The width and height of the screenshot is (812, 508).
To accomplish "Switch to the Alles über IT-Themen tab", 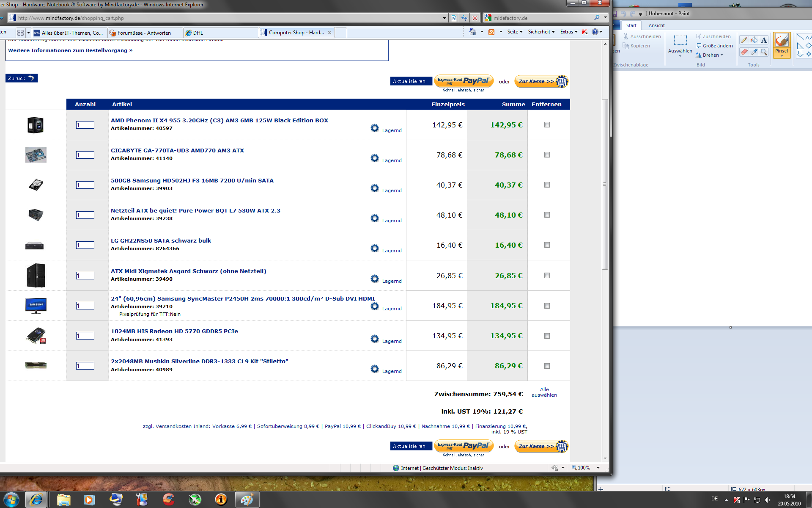I will [69, 33].
